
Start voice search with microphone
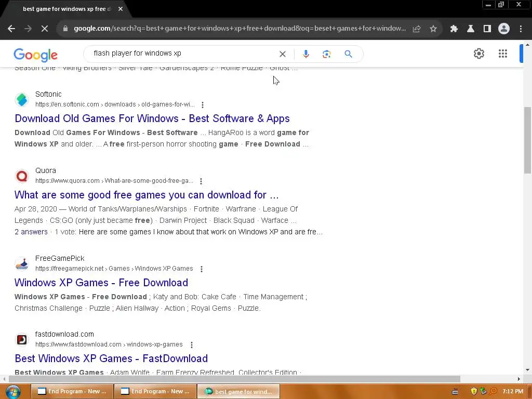click(305, 54)
